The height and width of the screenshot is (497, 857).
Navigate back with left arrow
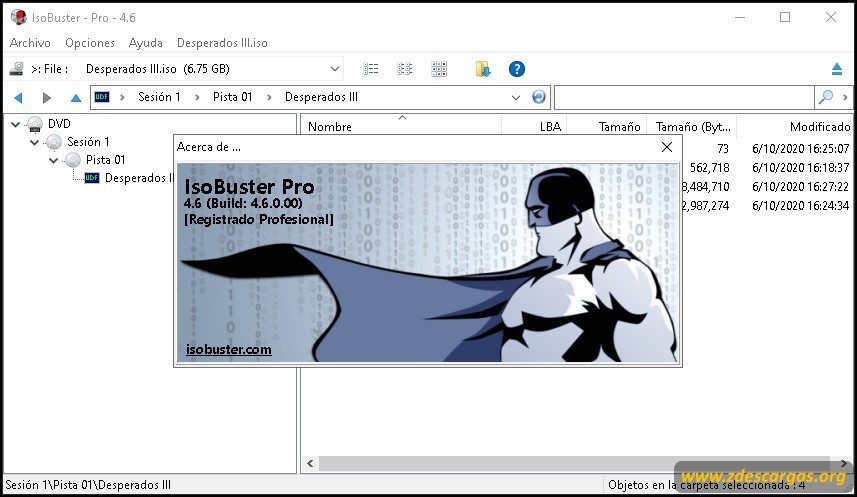(19, 98)
